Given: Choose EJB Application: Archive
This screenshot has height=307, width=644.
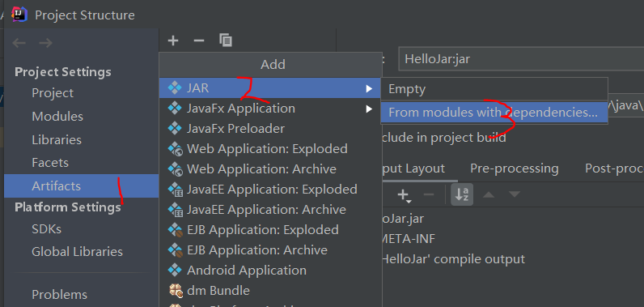Looking at the screenshot, I should tap(270, 249).
